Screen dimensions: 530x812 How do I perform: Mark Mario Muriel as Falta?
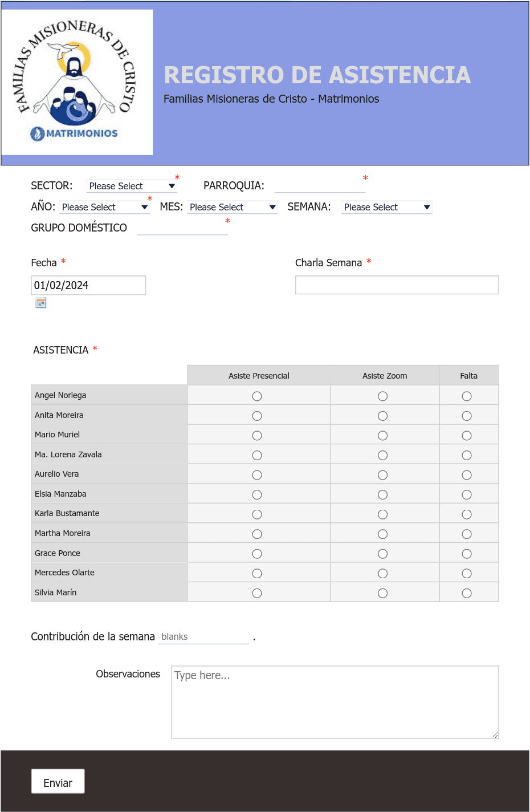pos(467,436)
